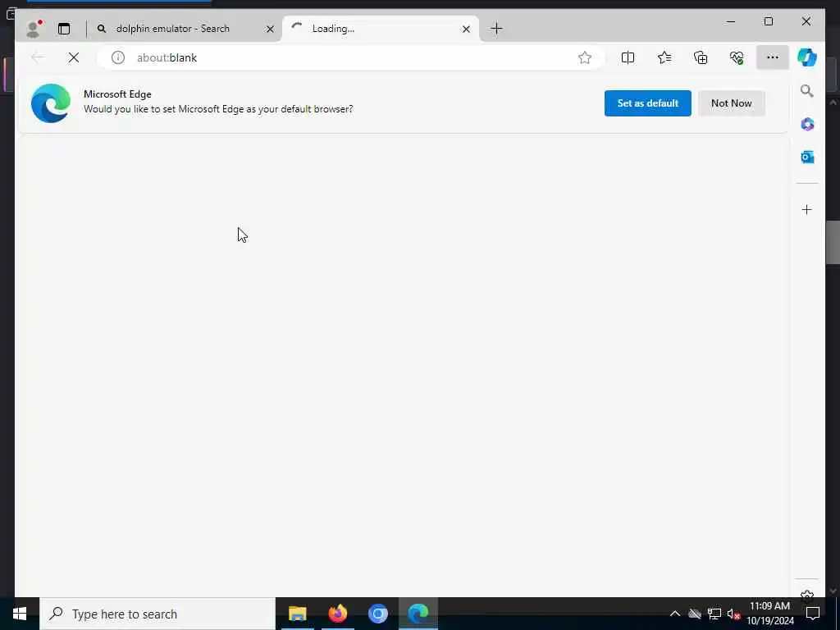Close the dolphin emulator - Search tab
Viewport: 840px width, 630px height.
[270, 29]
